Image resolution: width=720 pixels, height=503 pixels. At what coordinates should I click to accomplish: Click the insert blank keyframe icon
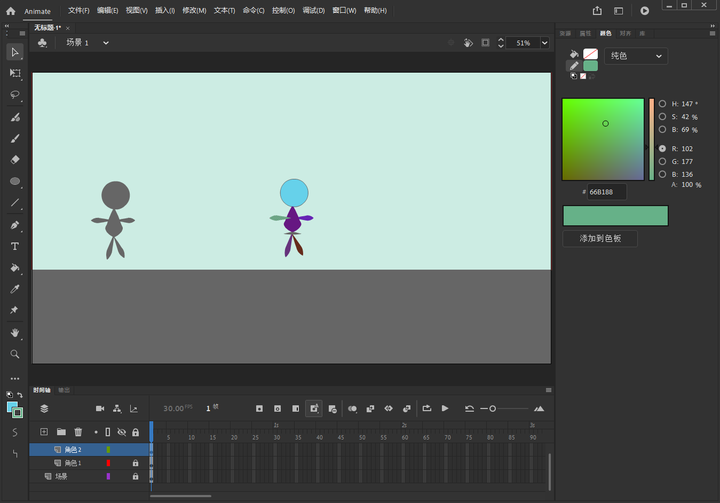pos(277,408)
